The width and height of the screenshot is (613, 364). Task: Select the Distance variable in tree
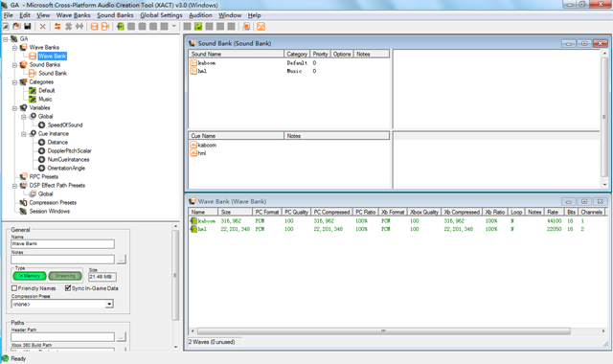pyautogui.click(x=57, y=142)
